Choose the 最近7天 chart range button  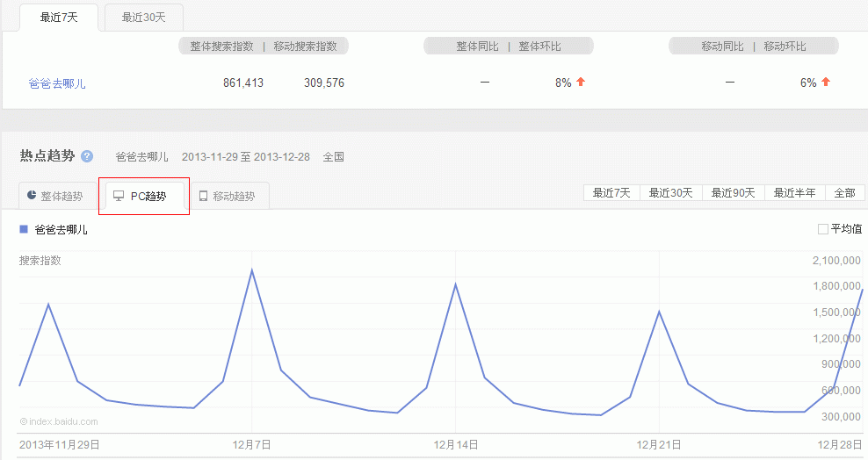(611, 193)
